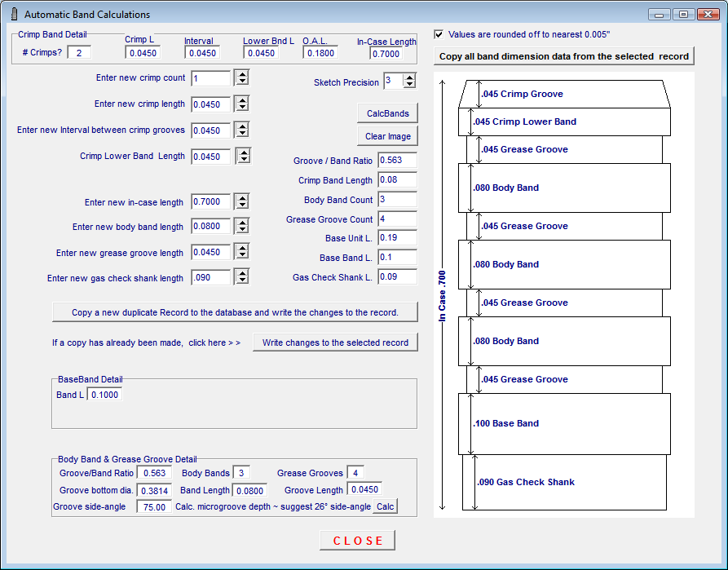Image resolution: width=728 pixels, height=570 pixels.
Task: Focus the new gas check shank length field
Action: (211, 277)
